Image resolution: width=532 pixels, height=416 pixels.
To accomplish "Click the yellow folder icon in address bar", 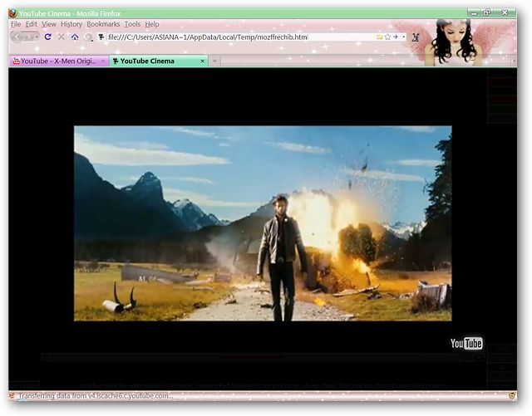I will pyautogui.click(x=380, y=37).
